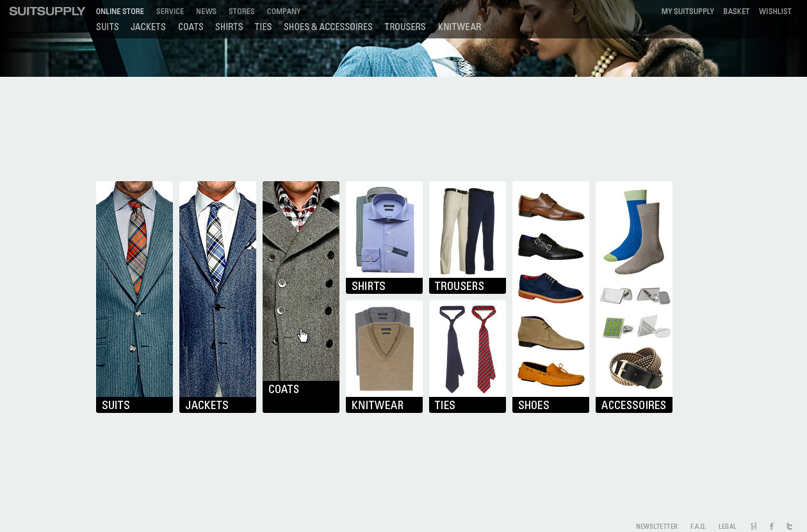Screen dimensions: 807x532
Task: Browse the Shoes category tile
Action: click(551, 296)
